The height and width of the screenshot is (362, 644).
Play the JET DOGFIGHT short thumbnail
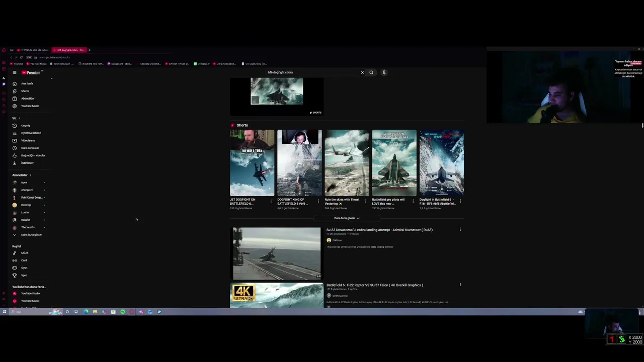(252, 163)
